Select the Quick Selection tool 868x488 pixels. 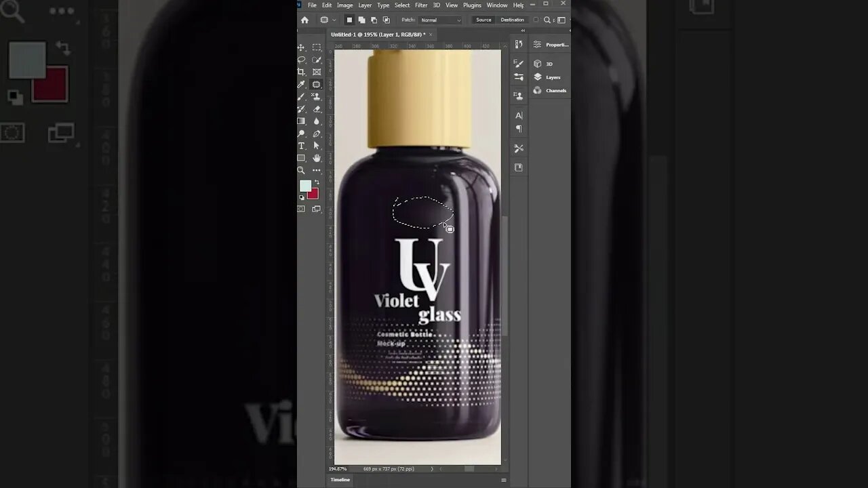click(x=317, y=60)
